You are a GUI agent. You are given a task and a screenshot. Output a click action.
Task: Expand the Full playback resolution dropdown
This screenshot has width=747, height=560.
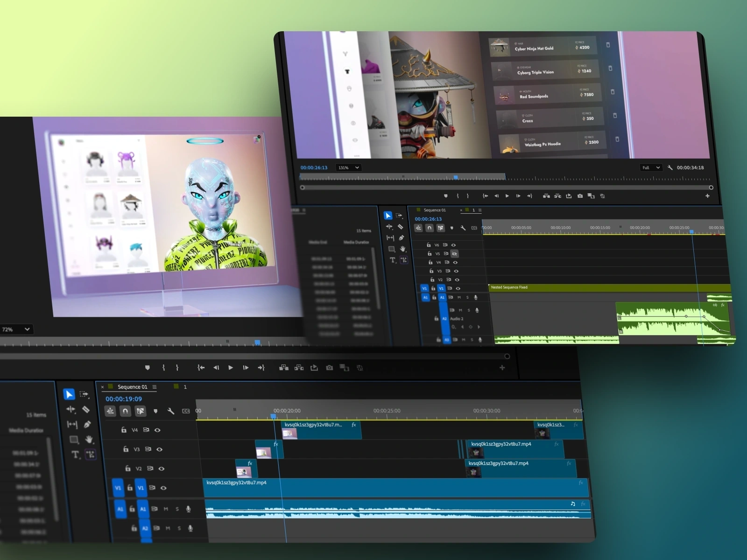point(651,168)
